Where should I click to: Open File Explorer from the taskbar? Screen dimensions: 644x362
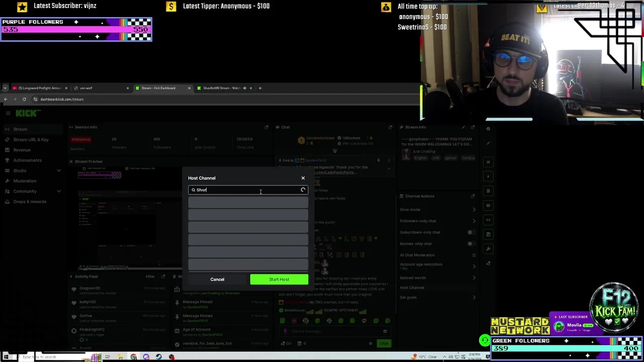point(121,357)
